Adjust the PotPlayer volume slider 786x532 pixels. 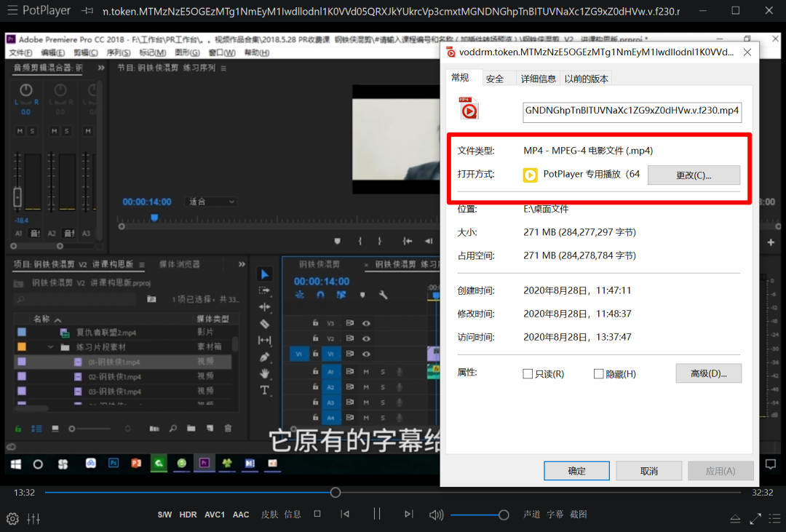tap(480, 515)
